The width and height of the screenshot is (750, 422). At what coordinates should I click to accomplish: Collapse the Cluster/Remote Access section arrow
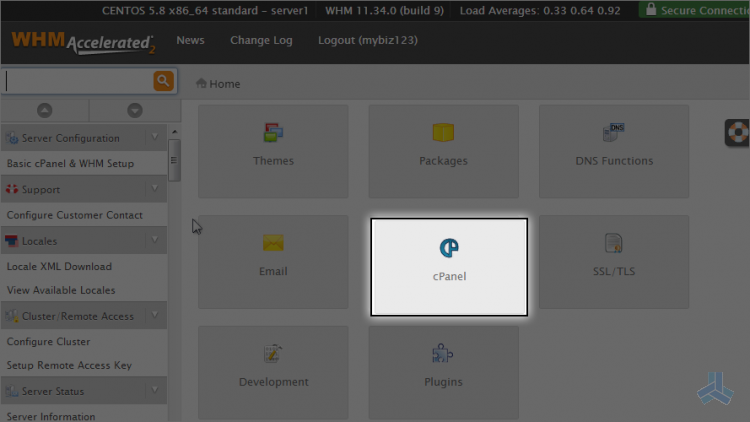click(155, 315)
